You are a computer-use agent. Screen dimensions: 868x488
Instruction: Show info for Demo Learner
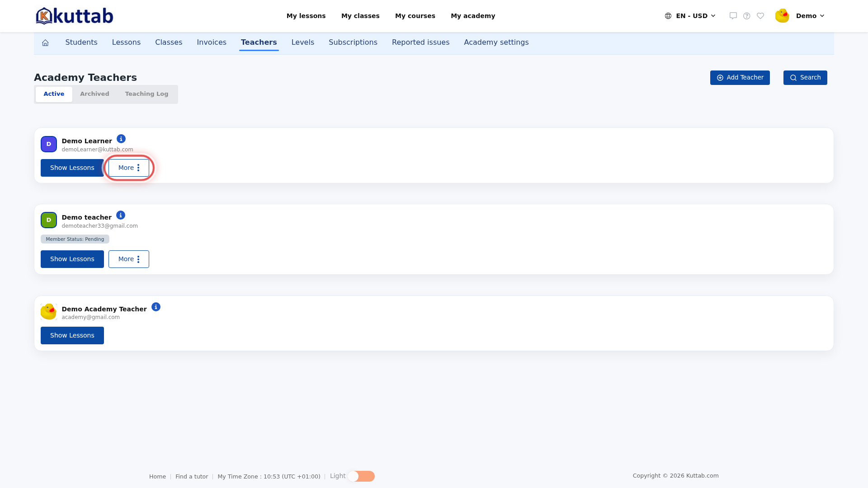(121, 139)
